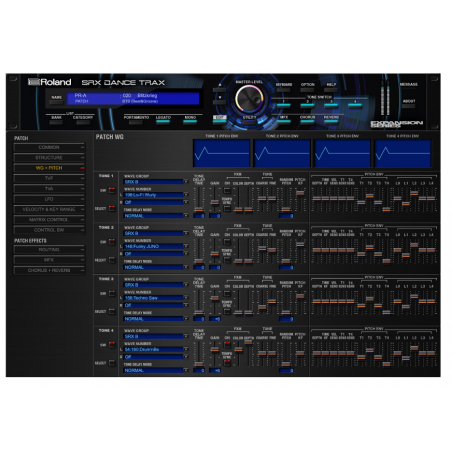Open the STRUCTURE page
The image size is (452, 452).
pos(49,158)
